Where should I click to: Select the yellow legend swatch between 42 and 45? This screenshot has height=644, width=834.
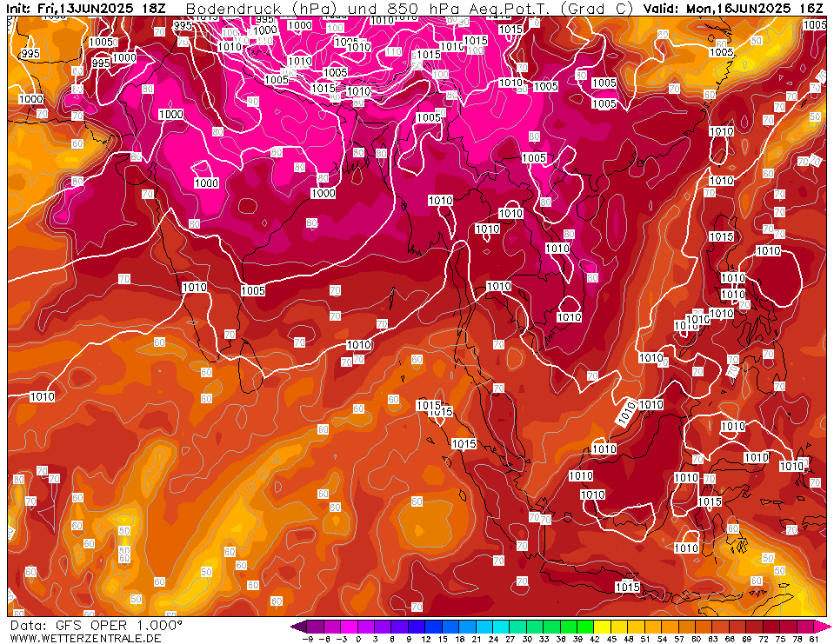pyautogui.click(x=603, y=627)
